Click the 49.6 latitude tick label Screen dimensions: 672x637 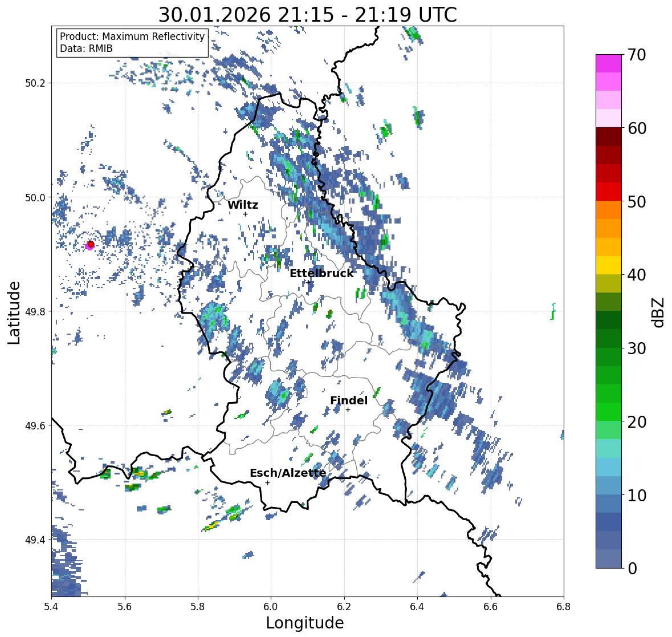click(35, 425)
